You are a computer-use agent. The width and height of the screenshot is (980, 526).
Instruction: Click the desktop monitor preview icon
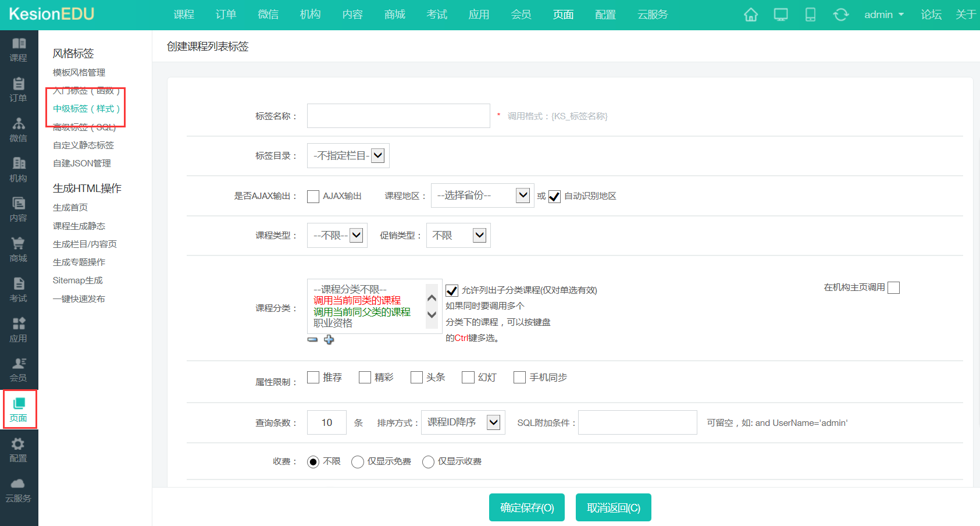click(x=781, y=15)
